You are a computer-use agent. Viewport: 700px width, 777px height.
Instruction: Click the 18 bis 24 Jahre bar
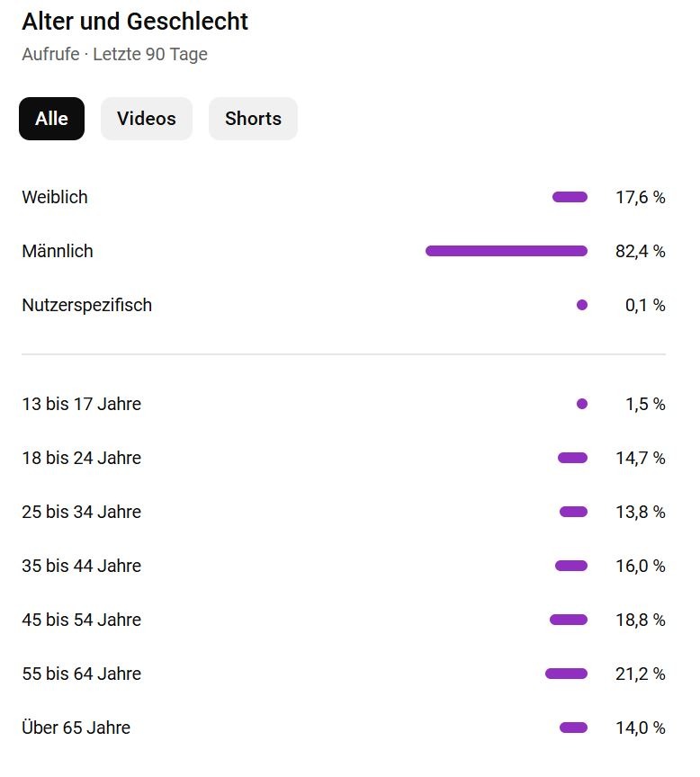572,458
